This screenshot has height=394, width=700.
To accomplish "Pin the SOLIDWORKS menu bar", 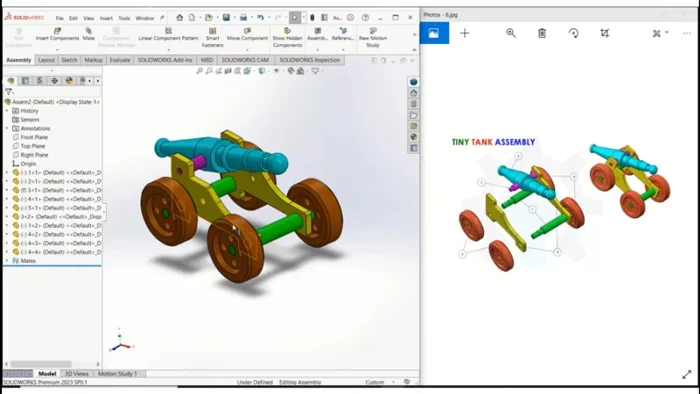I will click(x=162, y=18).
